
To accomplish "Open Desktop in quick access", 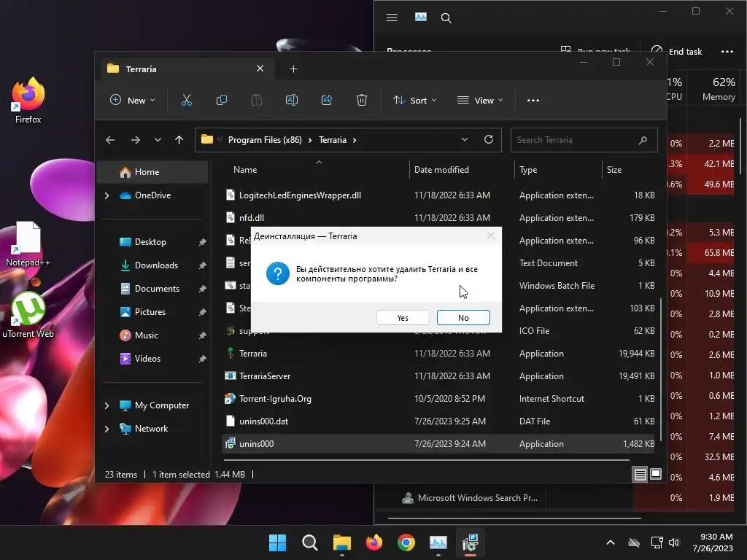I will pos(150,242).
